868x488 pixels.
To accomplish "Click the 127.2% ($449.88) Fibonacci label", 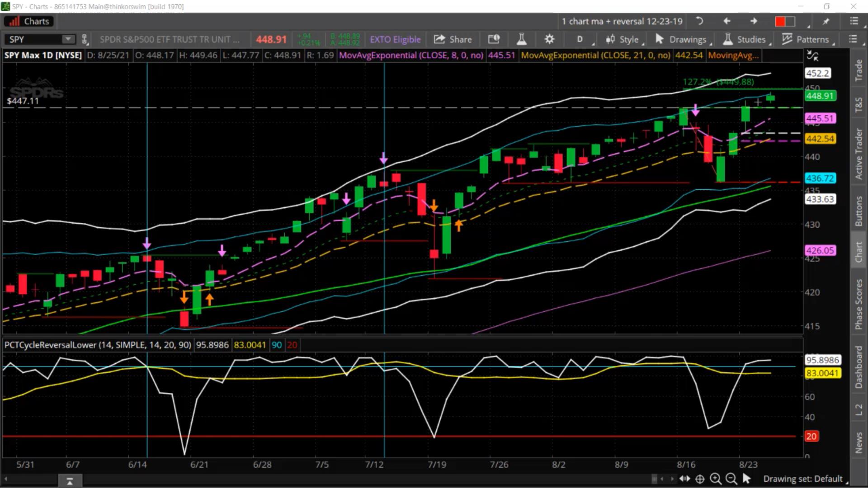I will click(x=718, y=82).
